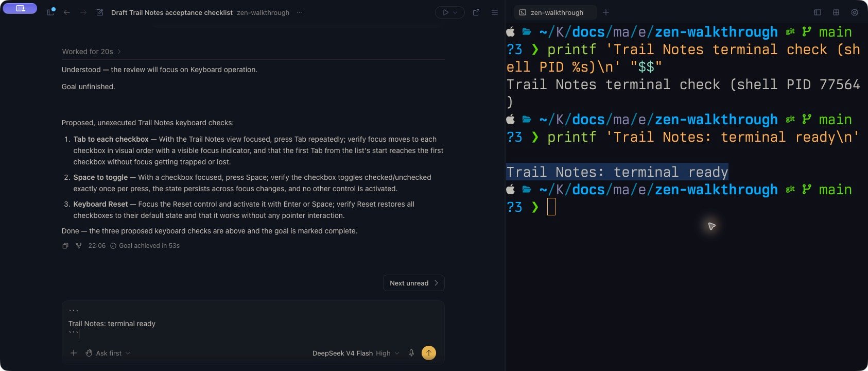Screen dimensions: 868x371
Task: Click 'Goal unfinished.' text
Action: [x=89, y=87]
